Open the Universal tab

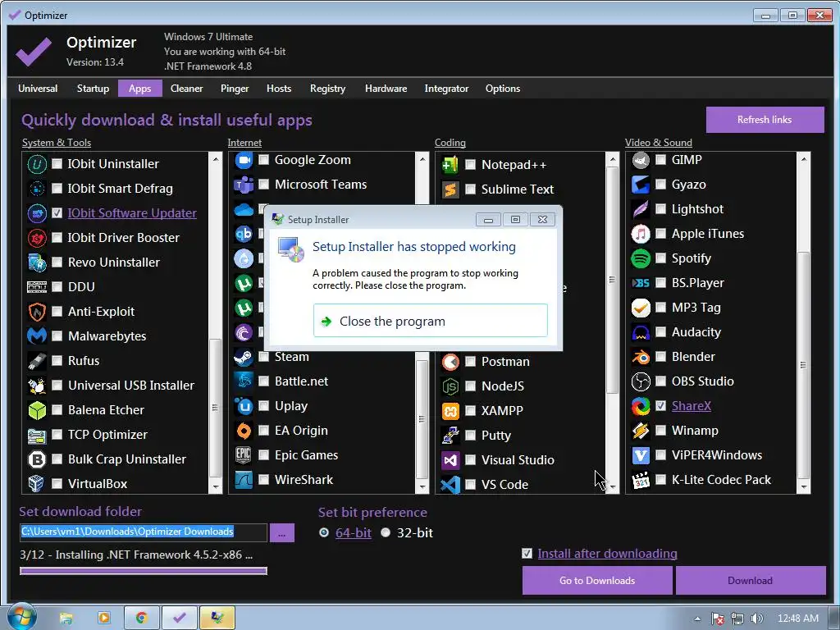pyautogui.click(x=38, y=89)
